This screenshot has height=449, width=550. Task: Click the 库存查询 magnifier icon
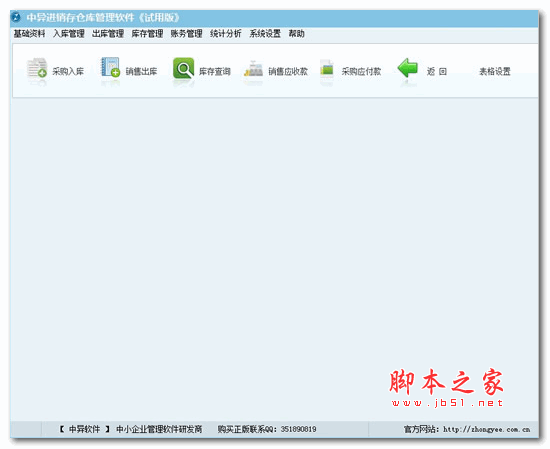click(183, 68)
